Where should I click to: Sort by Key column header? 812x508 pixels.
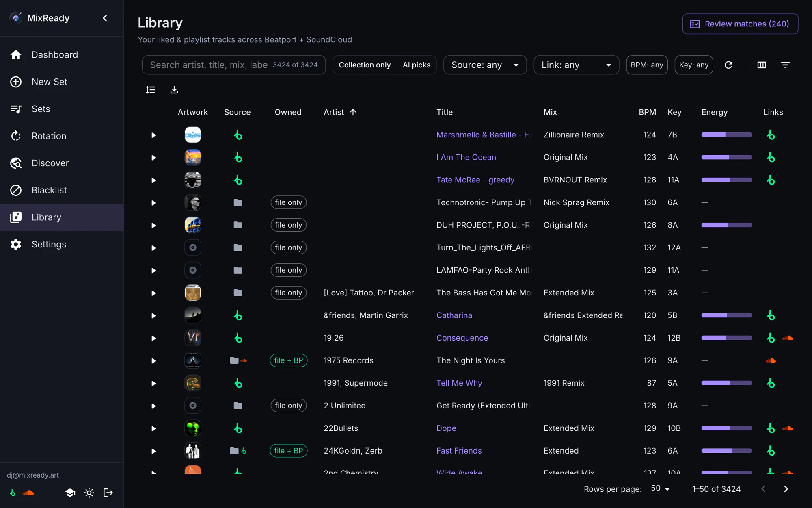point(674,112)
